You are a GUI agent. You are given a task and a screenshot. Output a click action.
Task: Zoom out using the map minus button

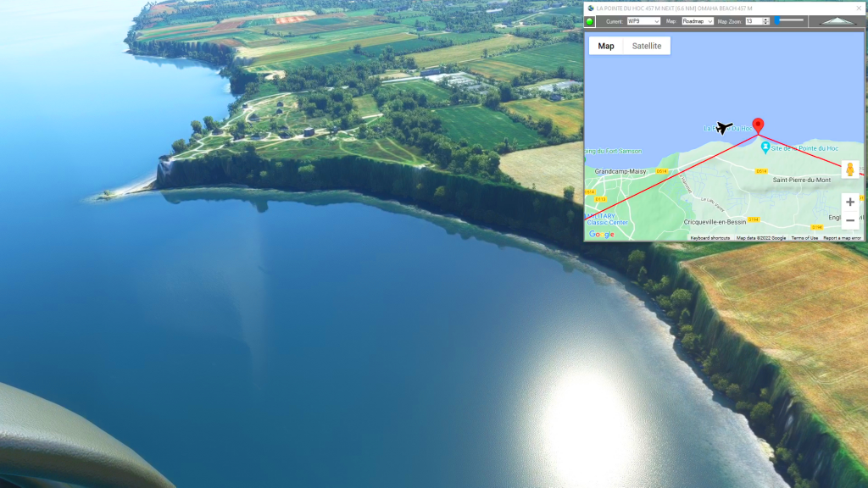pos(849,221)
